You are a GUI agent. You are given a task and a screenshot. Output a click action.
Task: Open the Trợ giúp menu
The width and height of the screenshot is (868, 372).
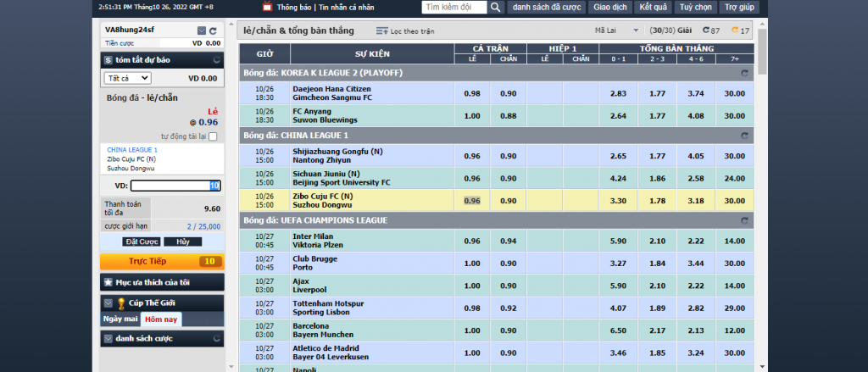tap(739, 7)
